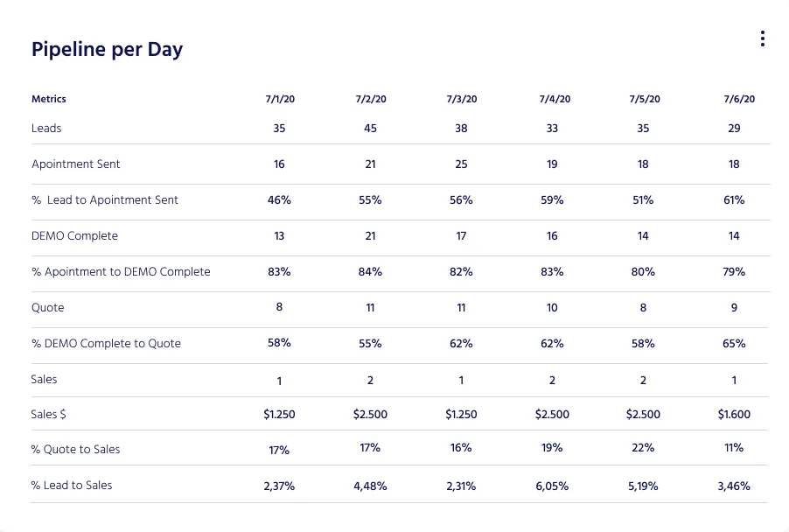Click the Pipeline per Day title
This screenshot has width=789, height=532.
pyautogui.click(x=108, y=49)
